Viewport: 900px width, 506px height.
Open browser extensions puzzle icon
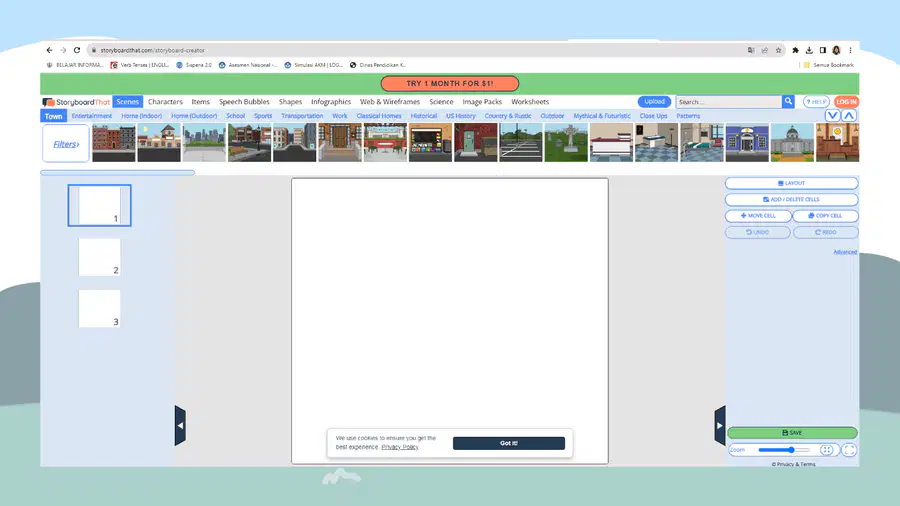(796, 50)
